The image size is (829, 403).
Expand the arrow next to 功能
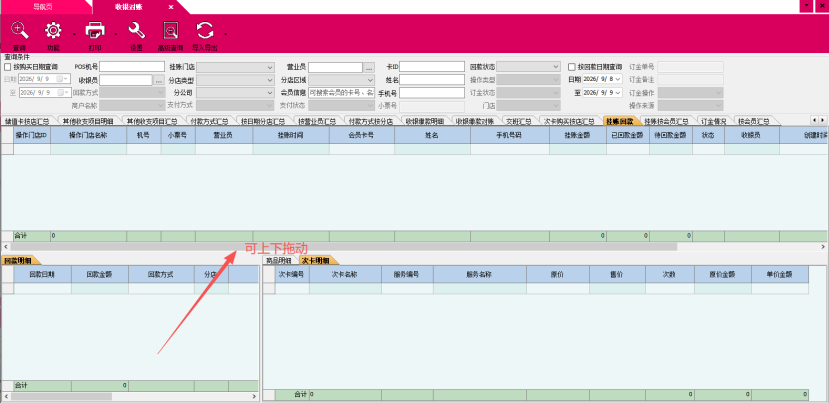click(73, 34)
